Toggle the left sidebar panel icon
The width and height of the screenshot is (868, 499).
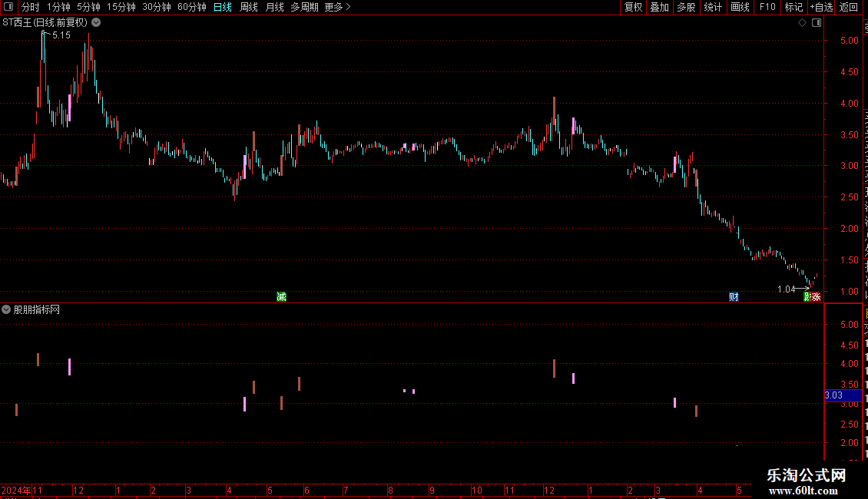click(8, 7)
